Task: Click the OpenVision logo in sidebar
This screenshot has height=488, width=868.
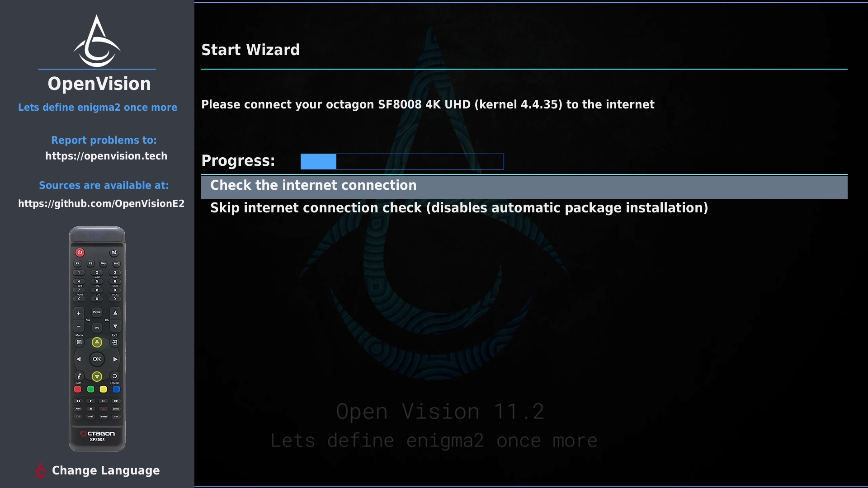Action: 97,41
